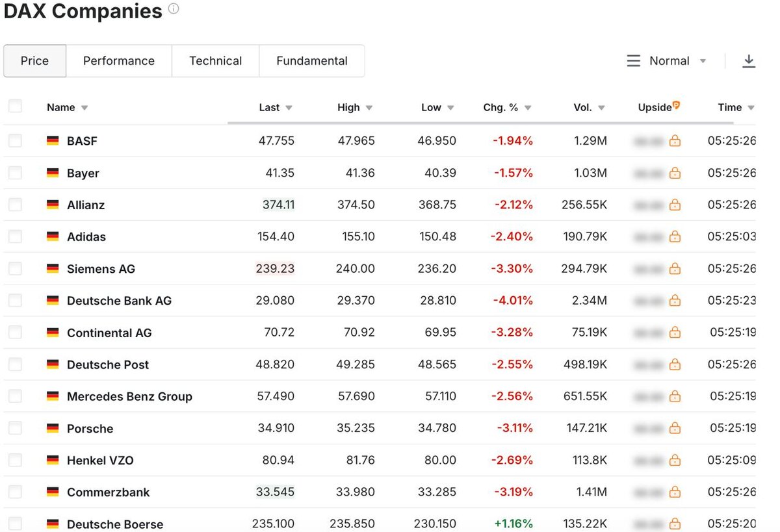Click the hamburger lines icon beside Normal
780x532 pixels.
click(633, 61)
